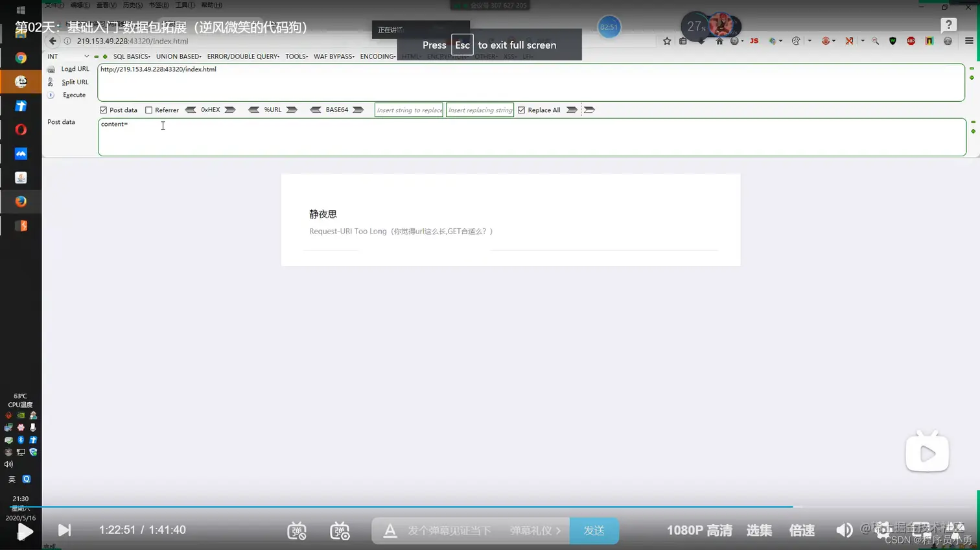Encode with the right arrow after %URL
The image size is (980, 550).
click(292, 110)
